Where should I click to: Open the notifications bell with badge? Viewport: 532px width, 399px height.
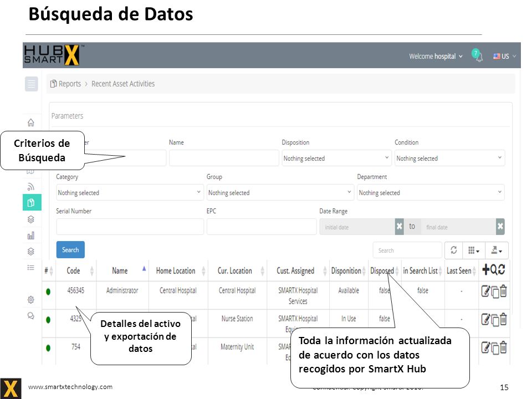[x=477, y=55]
